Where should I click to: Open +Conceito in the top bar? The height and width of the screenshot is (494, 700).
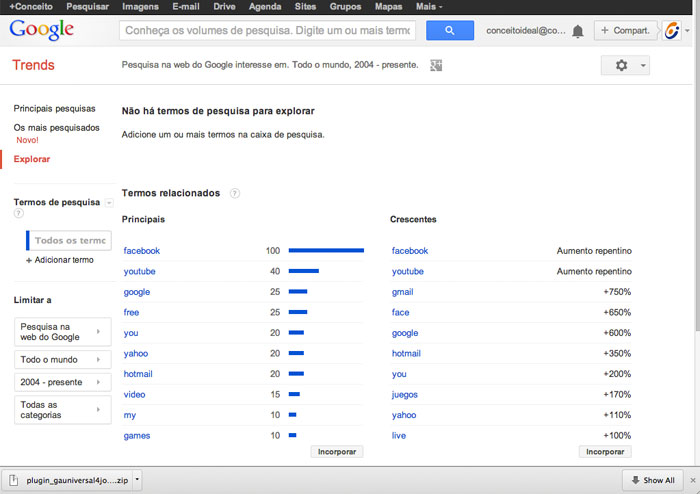pos(31,7)
